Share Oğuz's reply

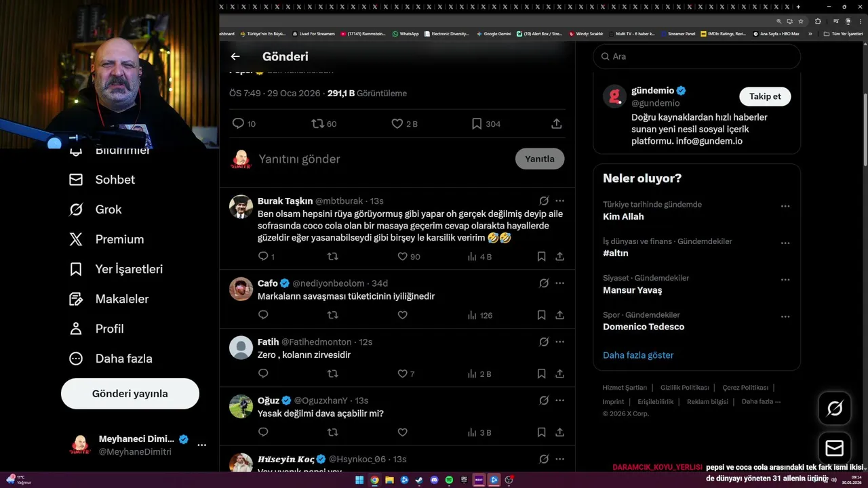tap(560, 432)
